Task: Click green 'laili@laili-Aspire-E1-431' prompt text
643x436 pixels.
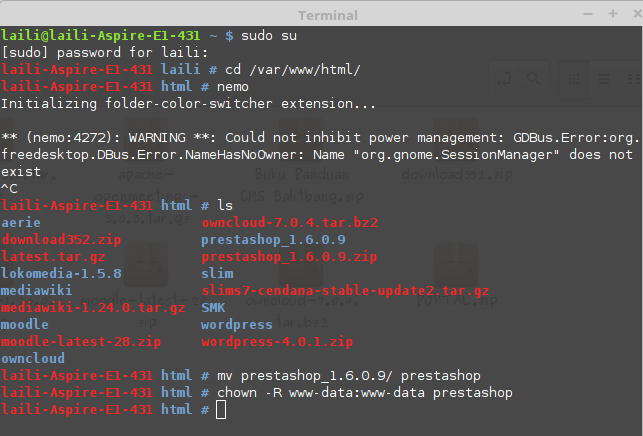Action: [100, 36]
